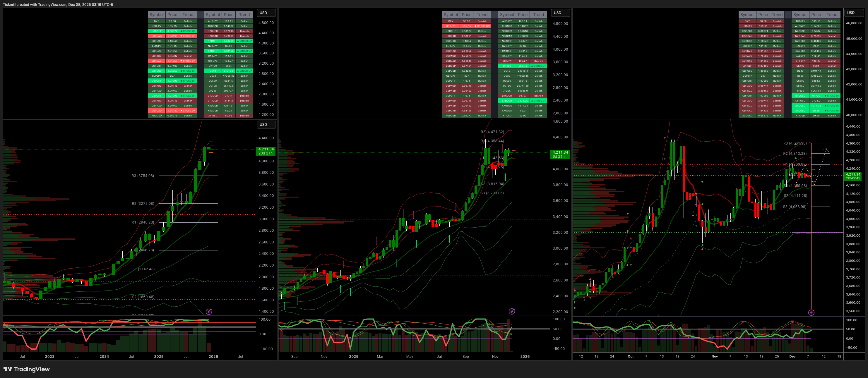Click the 4,211.34 price label showing 20:43:49
Viewport: 868px width, 378px height.
click(853, 176)
